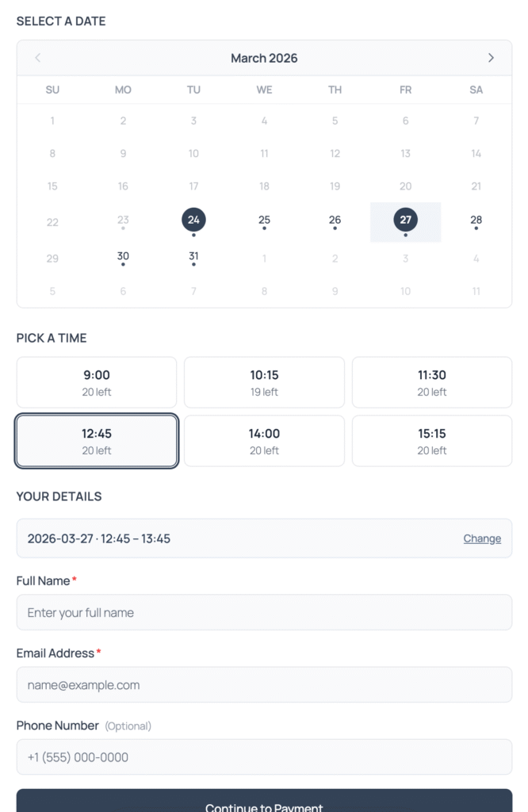528x812 pixels.
Task: Click the Change link for selected slot
Action: 482,538
